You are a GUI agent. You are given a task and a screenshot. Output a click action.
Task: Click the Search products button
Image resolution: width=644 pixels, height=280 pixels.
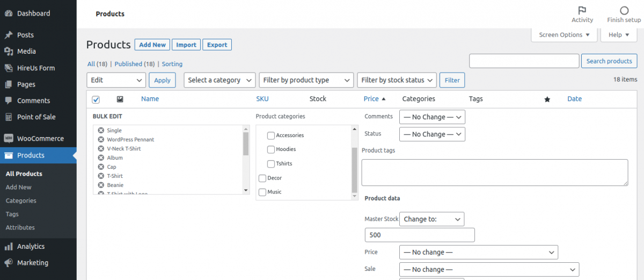click(609, 61)
